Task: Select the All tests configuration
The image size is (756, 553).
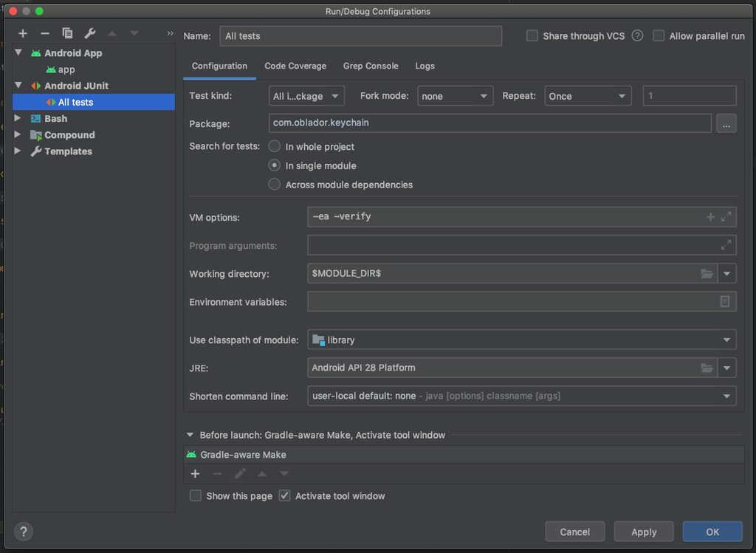Action: pyautogui.click(x=94, y=102)
